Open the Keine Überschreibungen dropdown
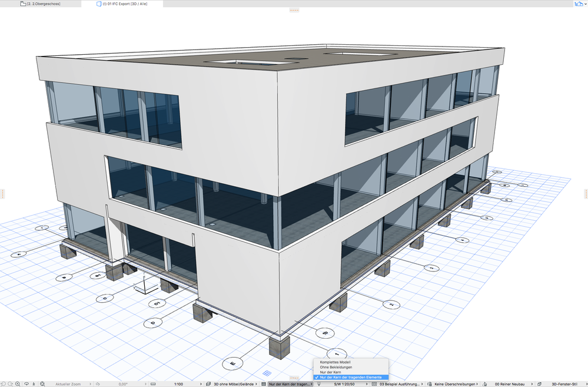Screen dimensions: 588x387 (x=456, y=384)
